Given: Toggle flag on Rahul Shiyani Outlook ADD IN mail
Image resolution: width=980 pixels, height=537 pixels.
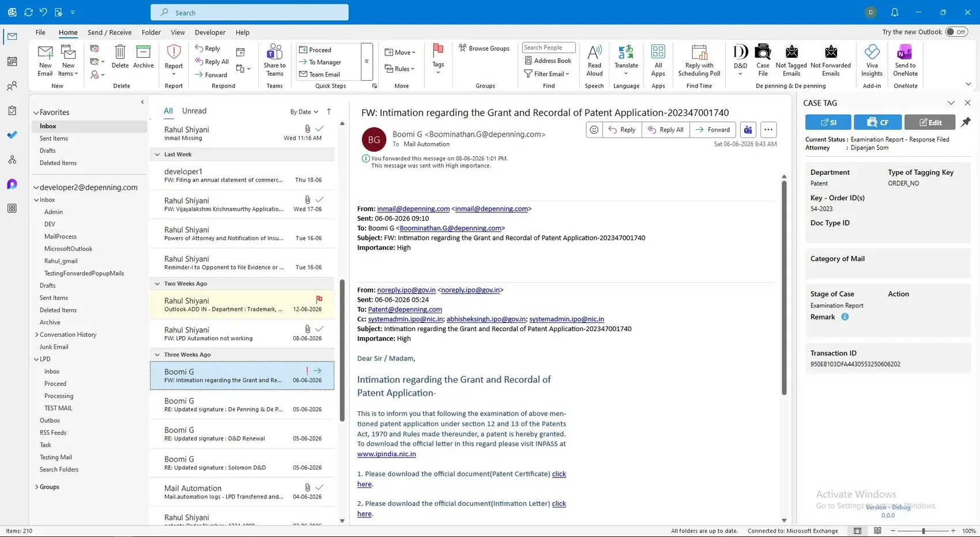Looking at the screenshot, I should click(319, 299).
